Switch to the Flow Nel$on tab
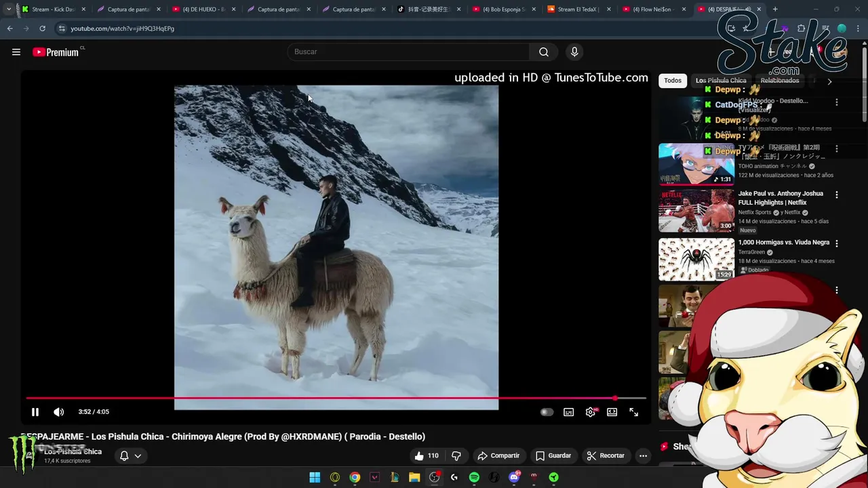 pos(654,9)
